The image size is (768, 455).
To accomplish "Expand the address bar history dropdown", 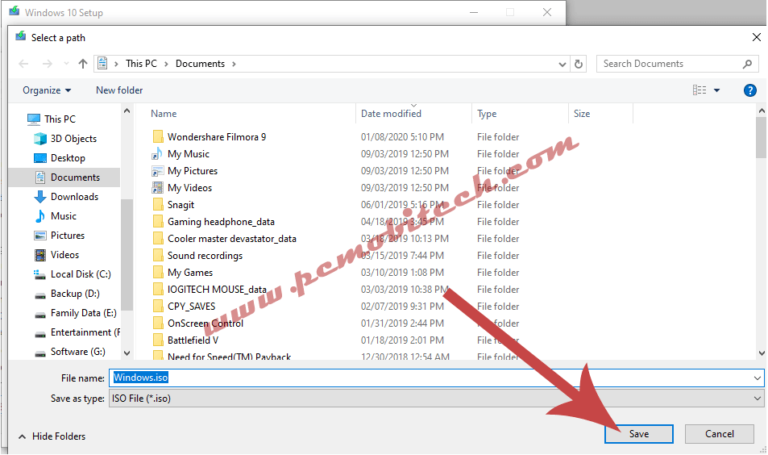I will (x=562, y=64).
